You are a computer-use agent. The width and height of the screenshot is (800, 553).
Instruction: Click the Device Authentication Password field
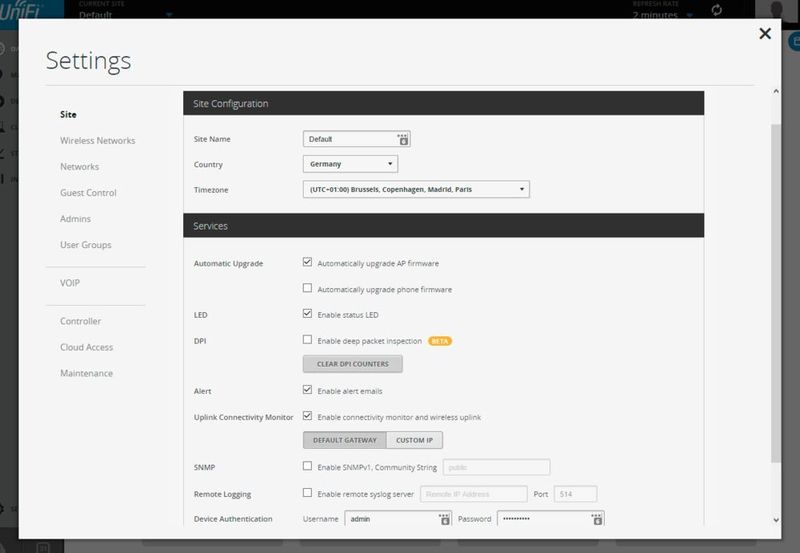(551, 519)
